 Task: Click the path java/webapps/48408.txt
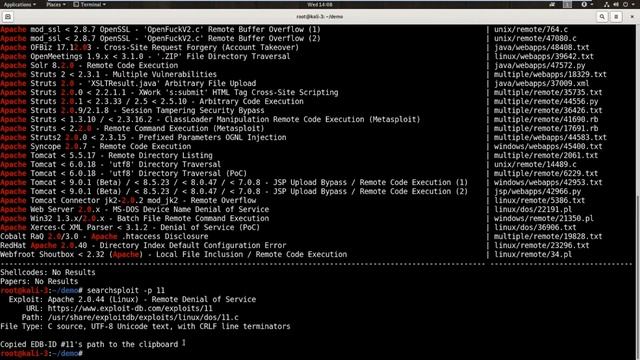pyautogui.click(x=542, y=47)
